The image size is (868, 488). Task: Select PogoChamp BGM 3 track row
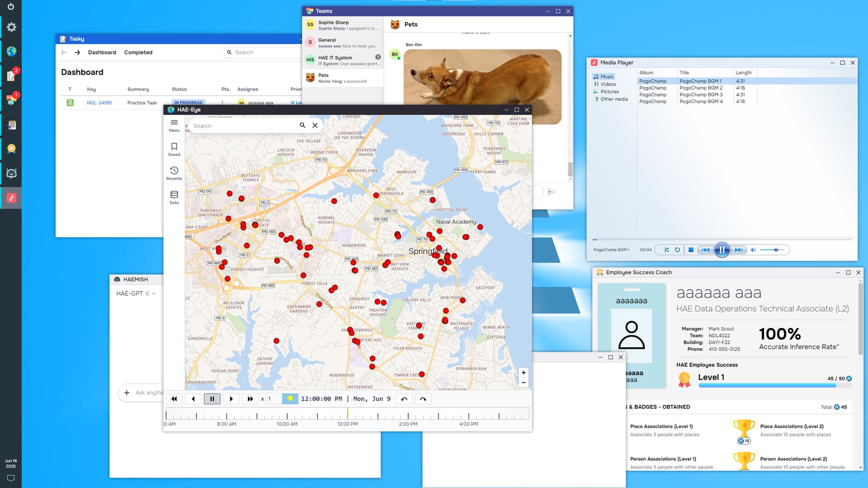pyautogui.click(x=701, y=94)
